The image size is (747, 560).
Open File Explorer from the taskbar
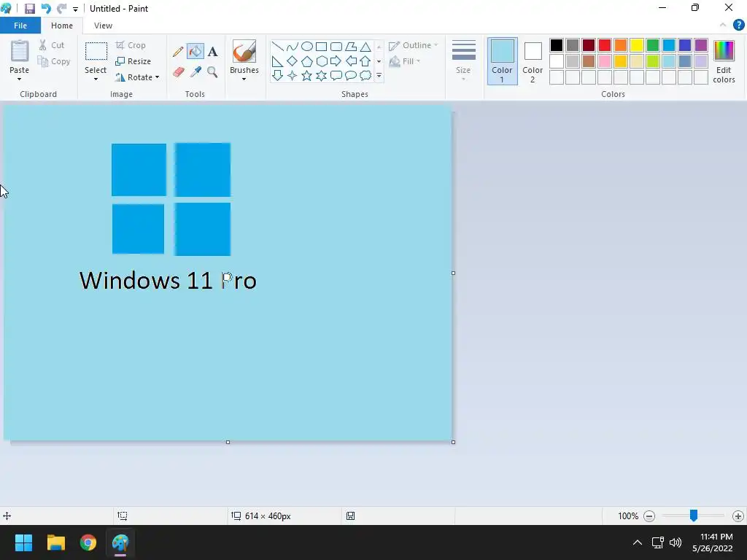[x=55, y=542]
